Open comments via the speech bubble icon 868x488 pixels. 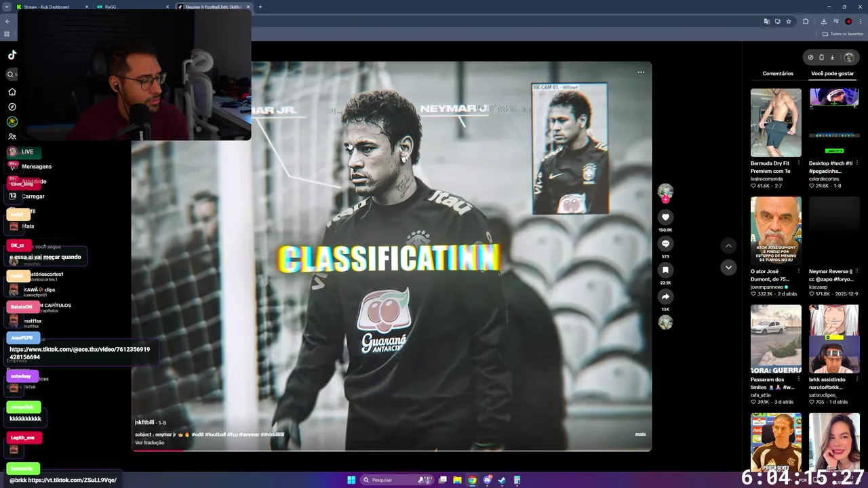(x=665, y=243)
